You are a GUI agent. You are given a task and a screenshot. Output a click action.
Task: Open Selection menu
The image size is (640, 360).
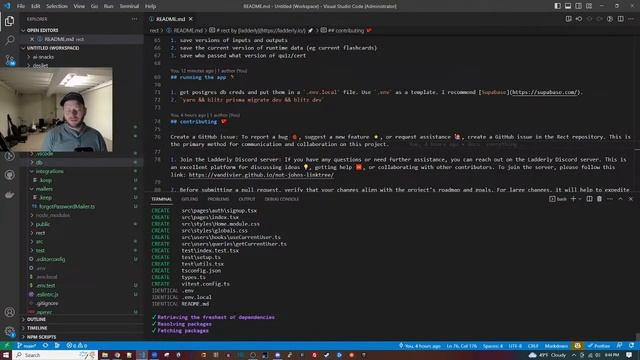coord(57,6)
